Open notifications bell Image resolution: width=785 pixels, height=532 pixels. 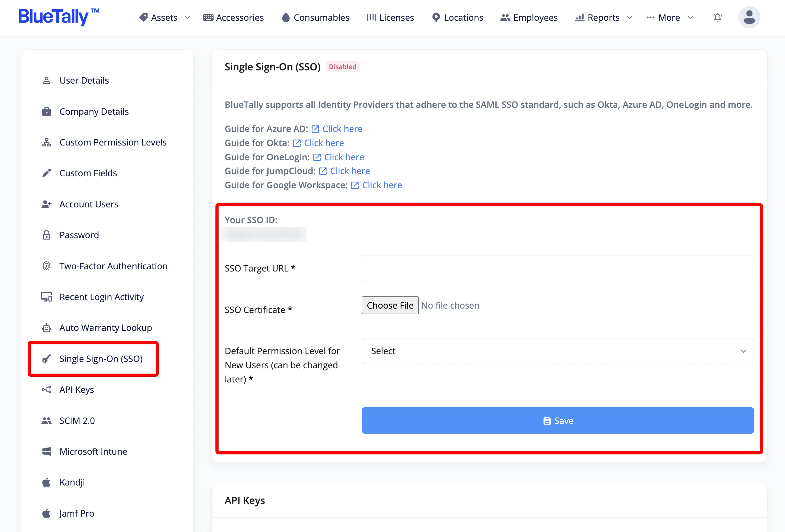[717, 17]
